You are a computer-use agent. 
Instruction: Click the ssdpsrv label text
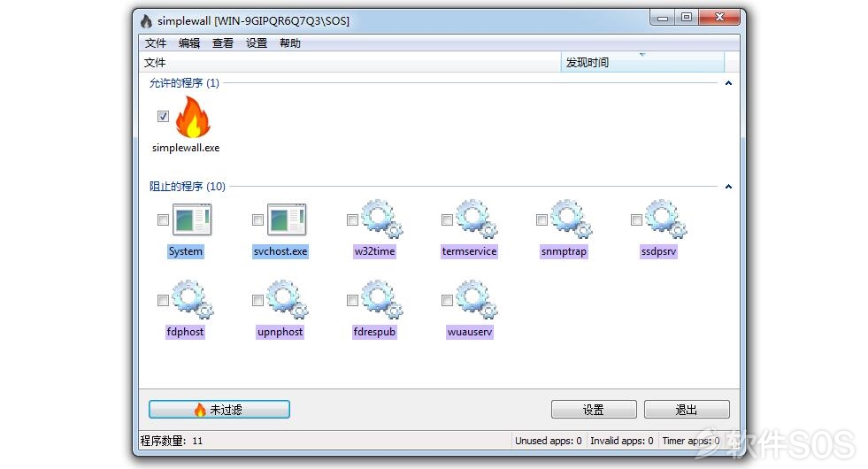659,251
